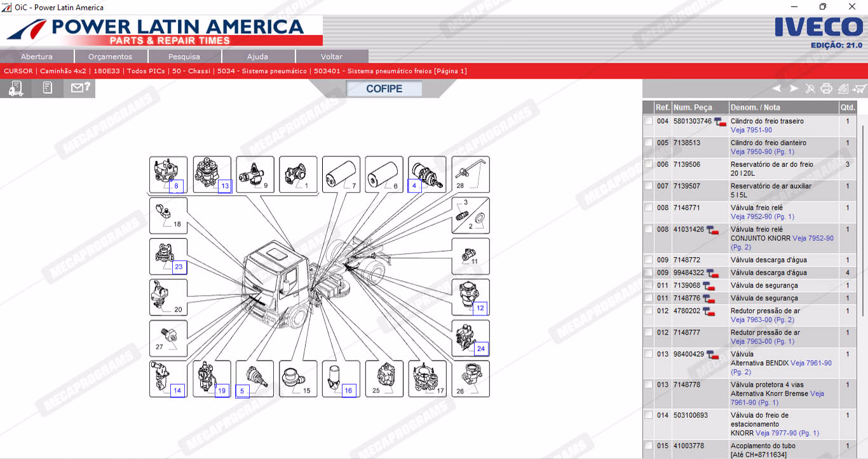
Task: Click replacement icon beside part 41031426
Action: (712, 230)
